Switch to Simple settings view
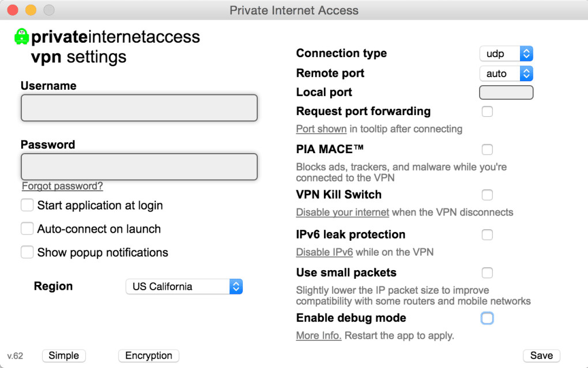 pyautogui.click(x=63, y=355)
